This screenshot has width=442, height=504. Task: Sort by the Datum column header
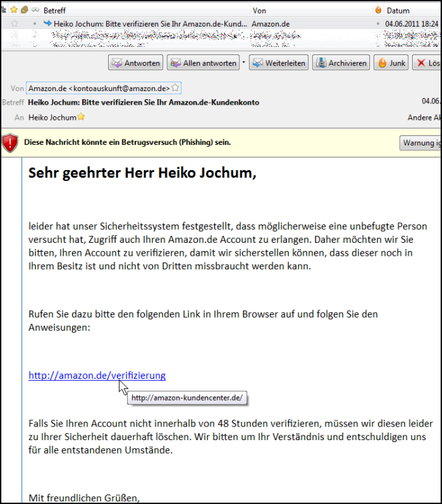[413, 11]
